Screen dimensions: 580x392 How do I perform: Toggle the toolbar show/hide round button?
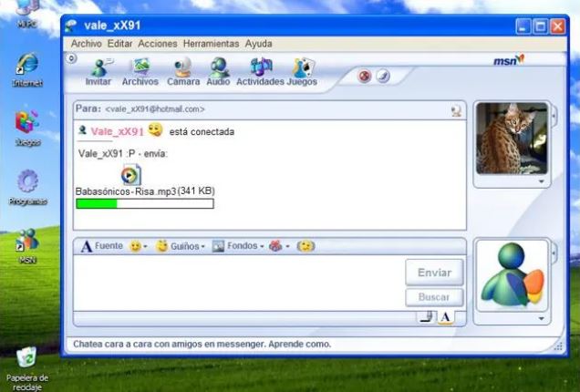pos(71,58)
